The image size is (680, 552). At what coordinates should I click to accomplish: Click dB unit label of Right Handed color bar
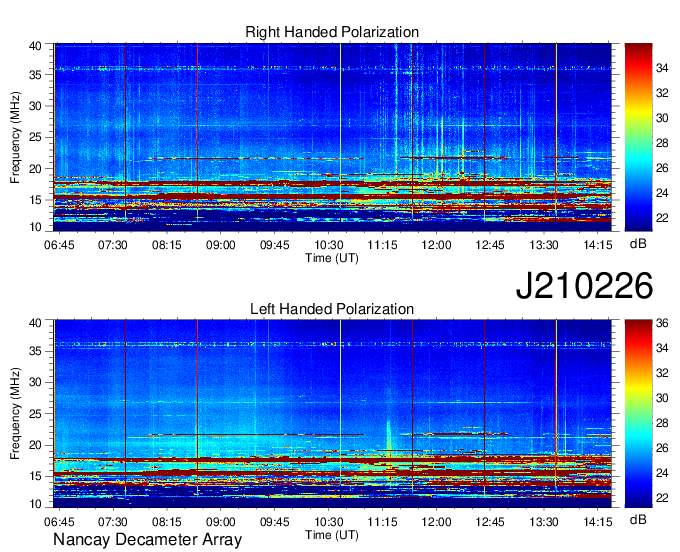(638, 244)
